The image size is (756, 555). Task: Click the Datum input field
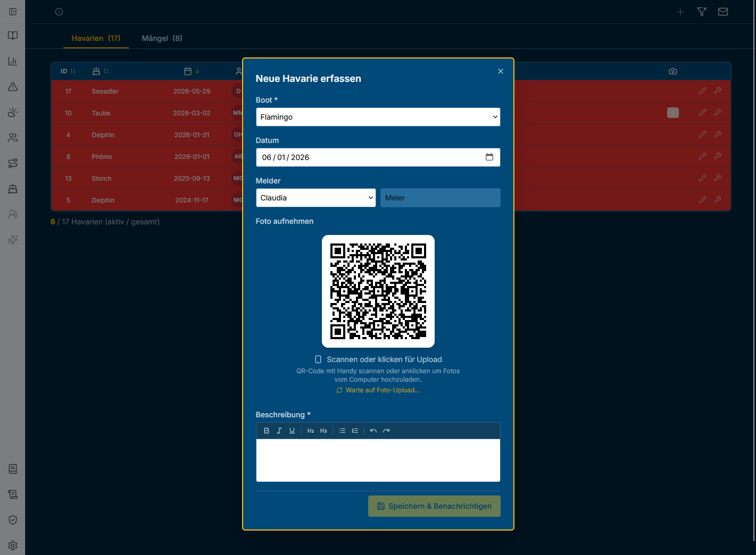378,157
